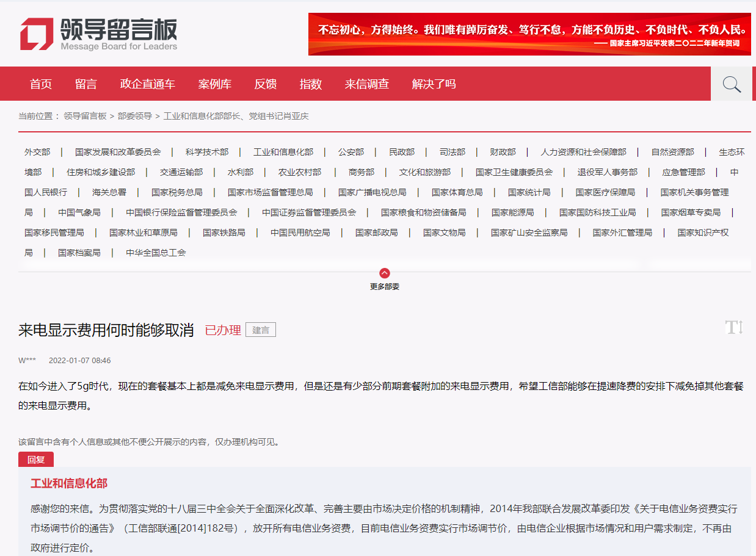756x556 pixels.
Task: Click the 建言 tag button
Action: click(x=261, y=330)
